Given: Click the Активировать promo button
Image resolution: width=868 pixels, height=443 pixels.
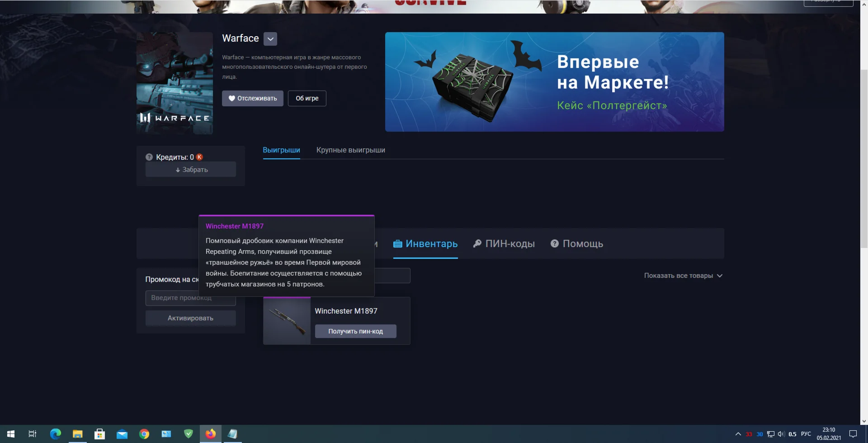Looking at the screenshot, I should click(191, 318).
